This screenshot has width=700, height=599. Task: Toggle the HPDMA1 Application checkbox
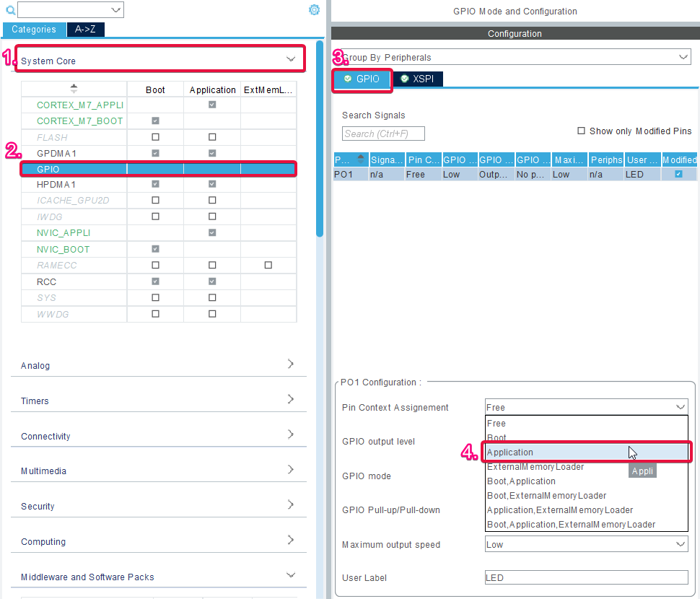click(212, 184)
